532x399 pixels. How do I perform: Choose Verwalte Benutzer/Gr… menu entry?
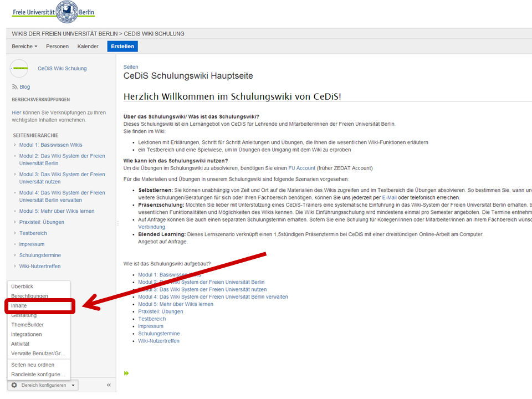tap(38, 353)
